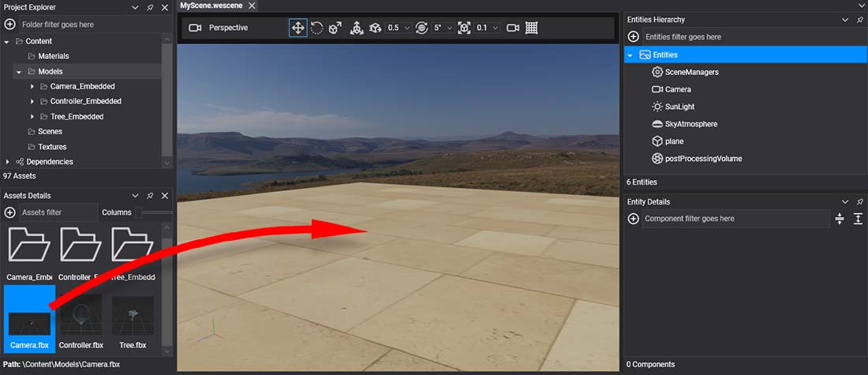This screenshot has width=868, height=375.
Task: Select the Scale gizmo tool
Action: pos(335,28)
